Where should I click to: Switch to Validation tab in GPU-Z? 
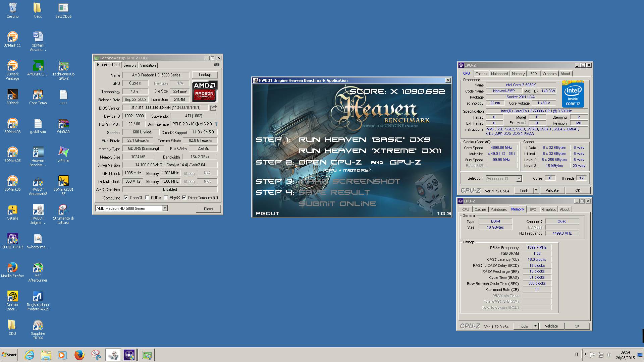tap(148, 65)
